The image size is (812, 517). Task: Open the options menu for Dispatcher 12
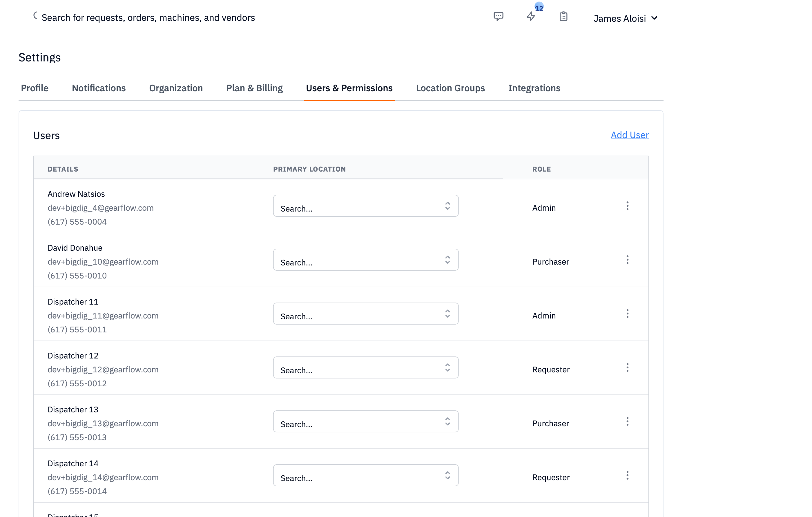(x=627, y=368)
